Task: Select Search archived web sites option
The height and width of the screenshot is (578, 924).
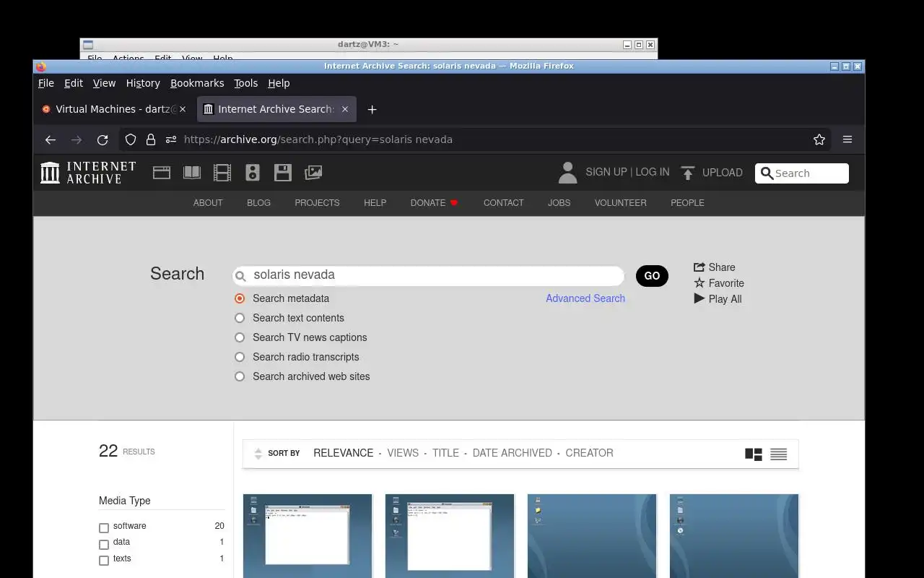Action: click(240, 376)
